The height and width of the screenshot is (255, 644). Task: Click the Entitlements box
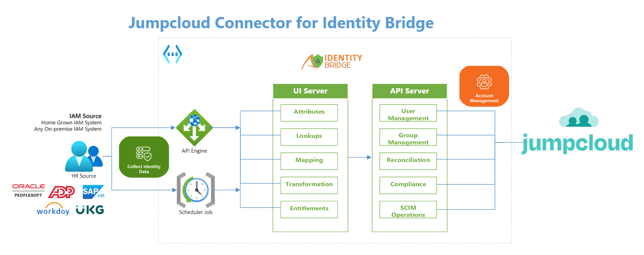click(309, 210)
